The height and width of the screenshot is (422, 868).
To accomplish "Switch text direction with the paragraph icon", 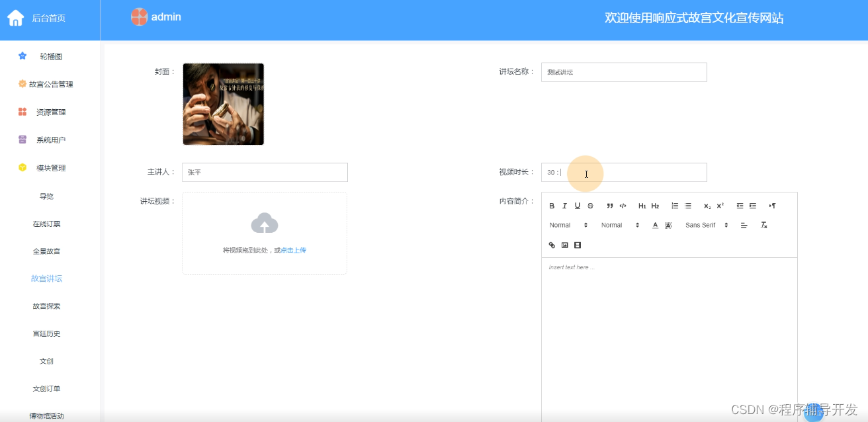I will tap(772, 206).
